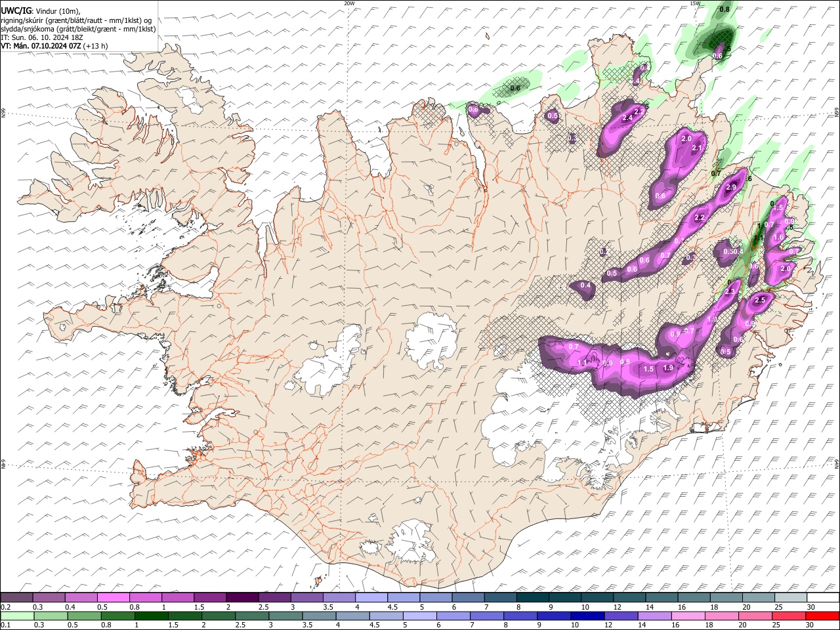
Task: Click the title text 'UWC/IG: Vindur (10m)'
Action: point(41,11)
